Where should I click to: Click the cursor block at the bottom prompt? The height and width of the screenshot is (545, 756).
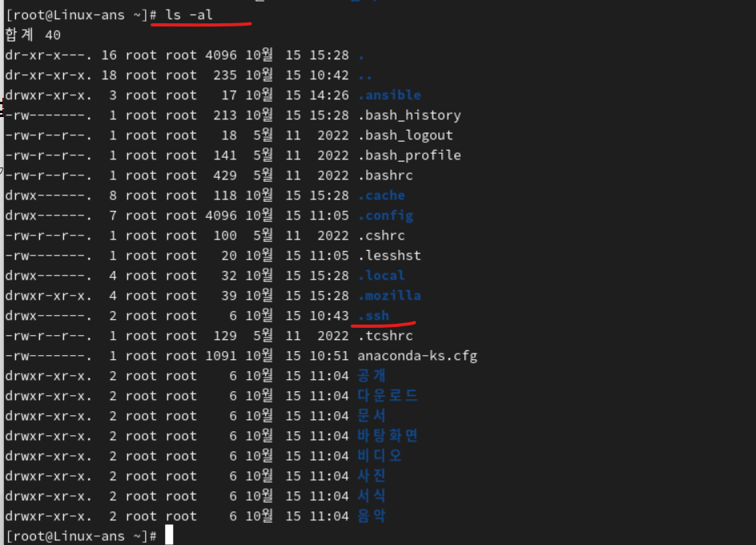(x=169, y=535)
